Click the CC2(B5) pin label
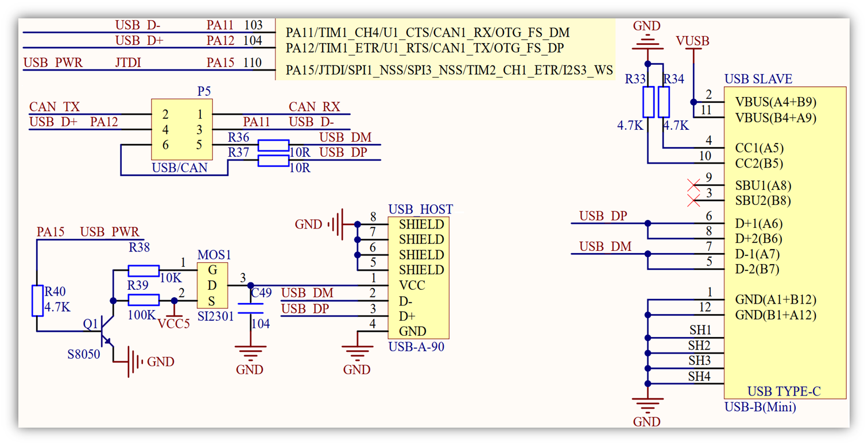This screenshot has height=446, width=868. 759,164
